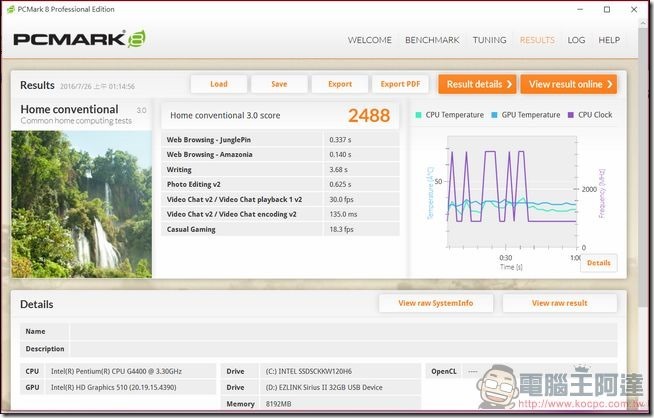Click the PCMark title bar app icon
Viewport: 654px width, 418px height.
pos(10,9)
